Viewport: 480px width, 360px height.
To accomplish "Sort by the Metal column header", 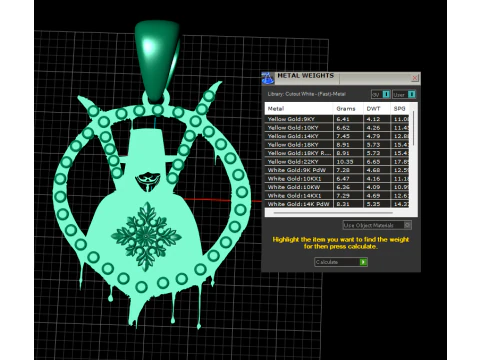I will tap(299, 109).
